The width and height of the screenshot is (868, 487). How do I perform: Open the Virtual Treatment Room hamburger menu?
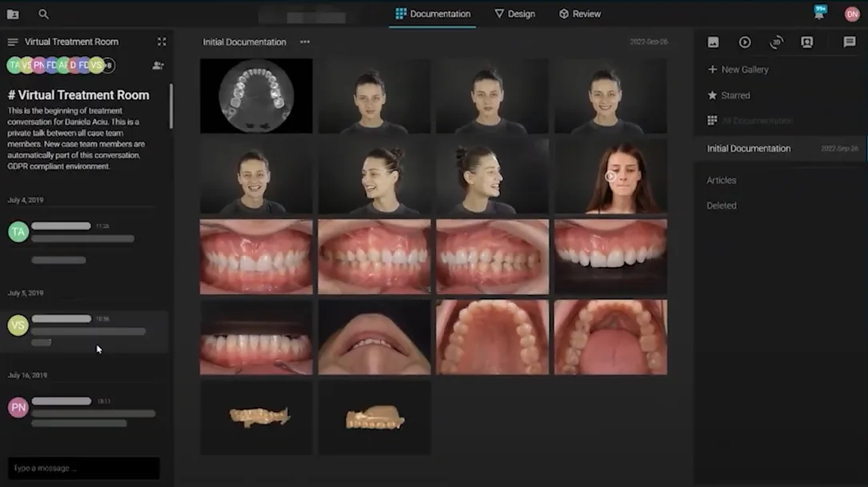pyautogui.click(x=13, y=42)
